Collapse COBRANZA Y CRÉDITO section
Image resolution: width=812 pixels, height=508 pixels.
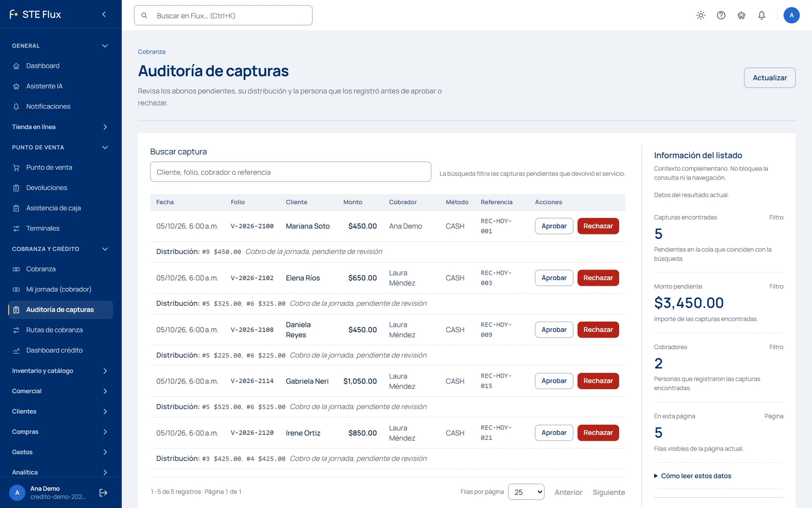pos(61,249)
